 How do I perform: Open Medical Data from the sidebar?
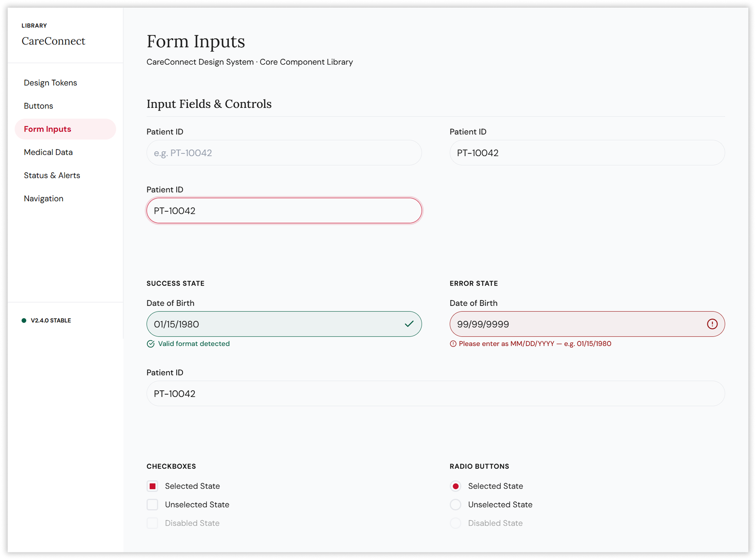click(48, 152)
